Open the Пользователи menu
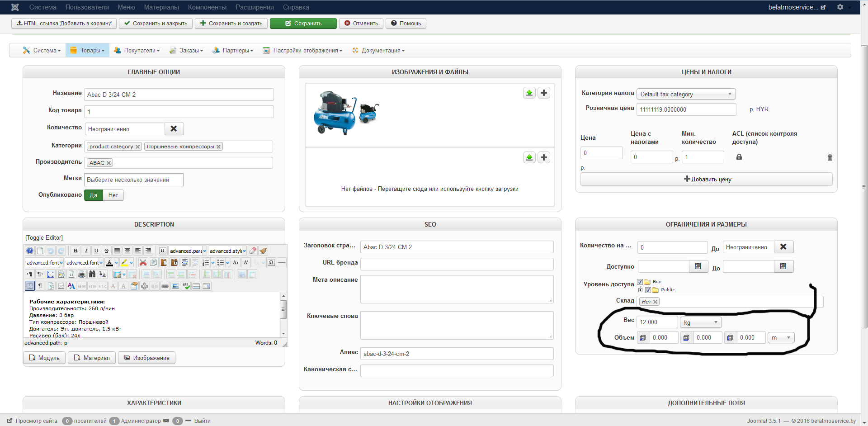868x426 pixels. pos(87,7)
